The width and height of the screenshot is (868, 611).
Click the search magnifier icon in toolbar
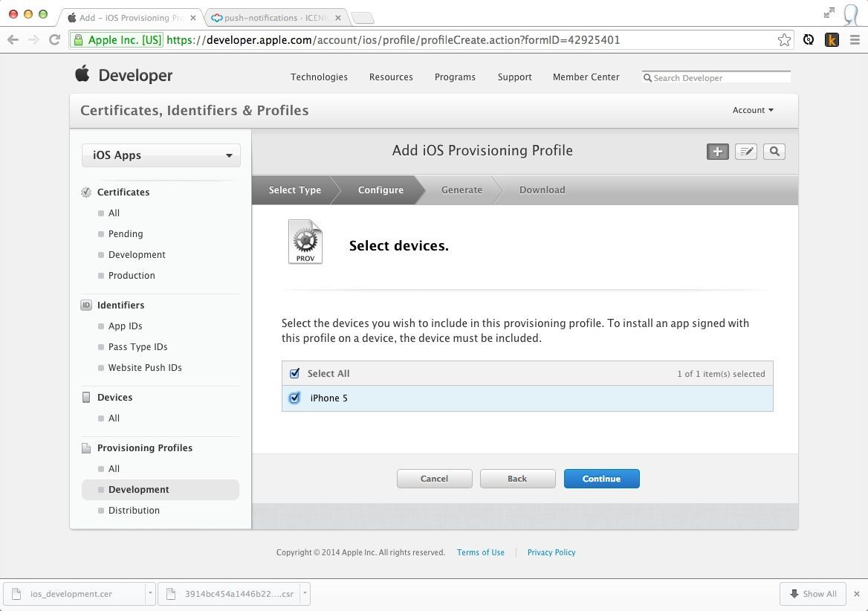774,152
